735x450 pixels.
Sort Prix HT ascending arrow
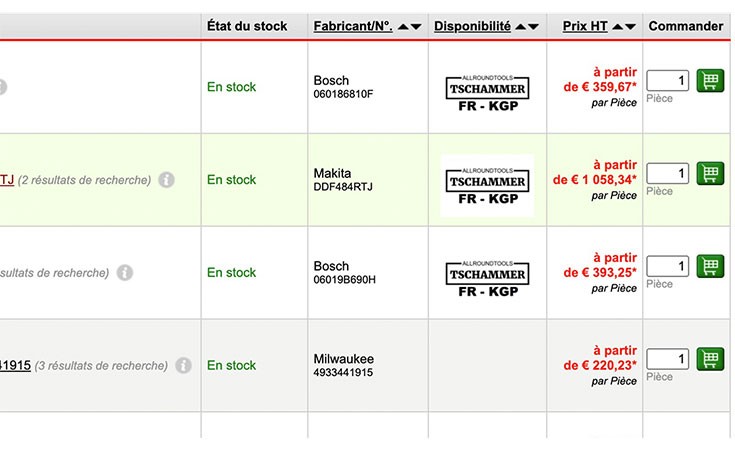point(618,27)
